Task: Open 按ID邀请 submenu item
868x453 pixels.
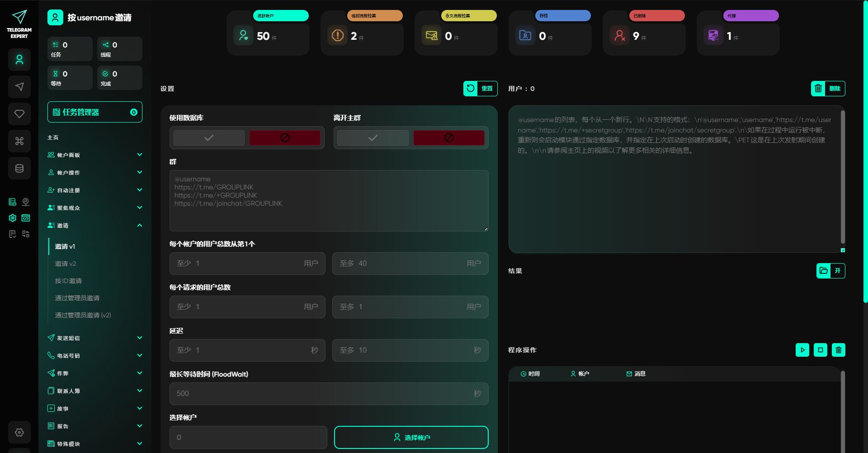Action: (68, 281)
